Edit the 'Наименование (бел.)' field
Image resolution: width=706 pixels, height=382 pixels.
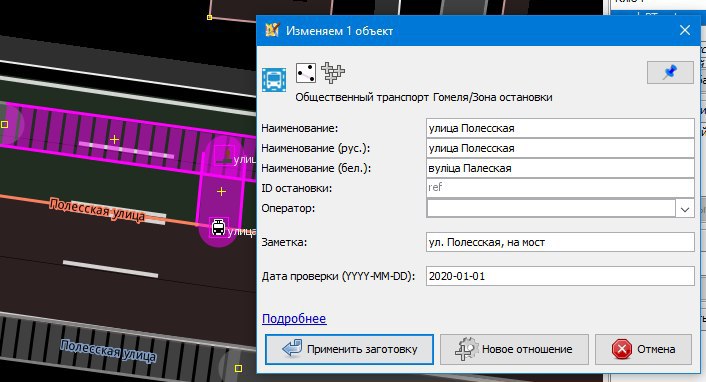pyautogui.click(x=560, y=168)
